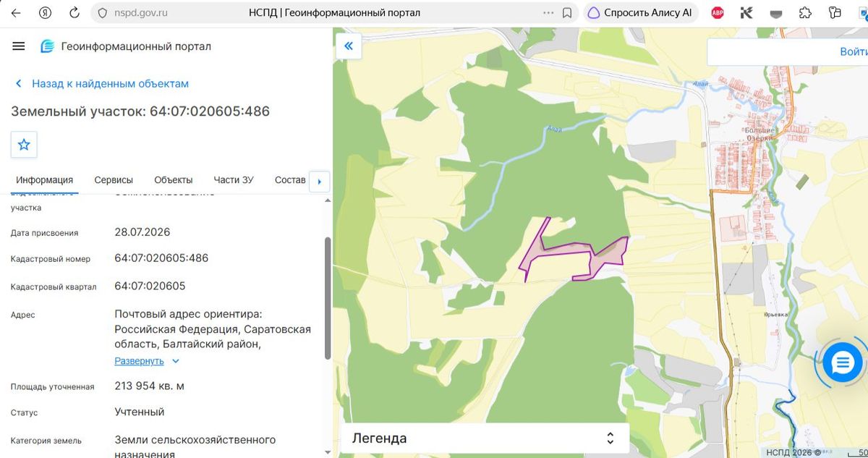The width and height of the screenshot is (868, 458).
Task: Open the Объекты tab
Action: (x=174, y=180)
